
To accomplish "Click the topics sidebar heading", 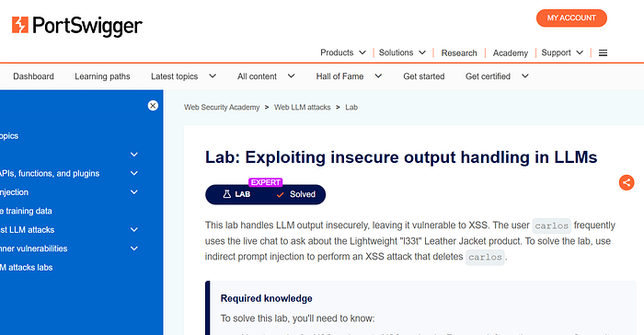I will point(9,136).
